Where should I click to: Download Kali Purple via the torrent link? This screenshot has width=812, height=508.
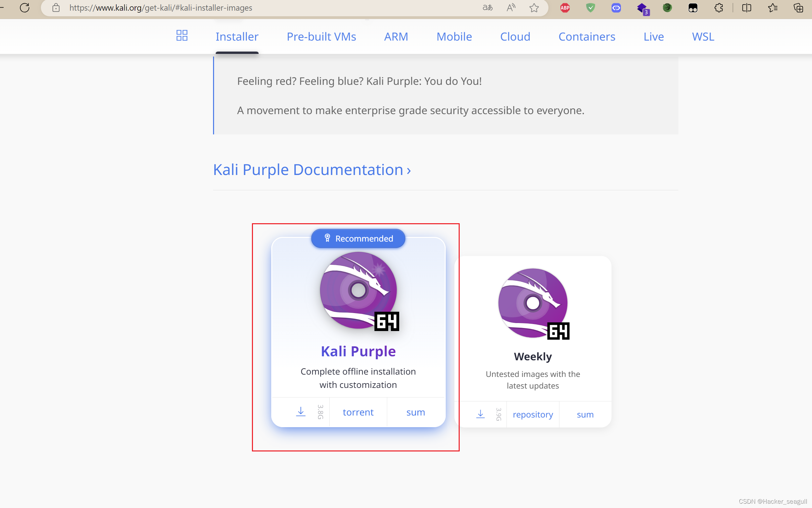point(358,412)
